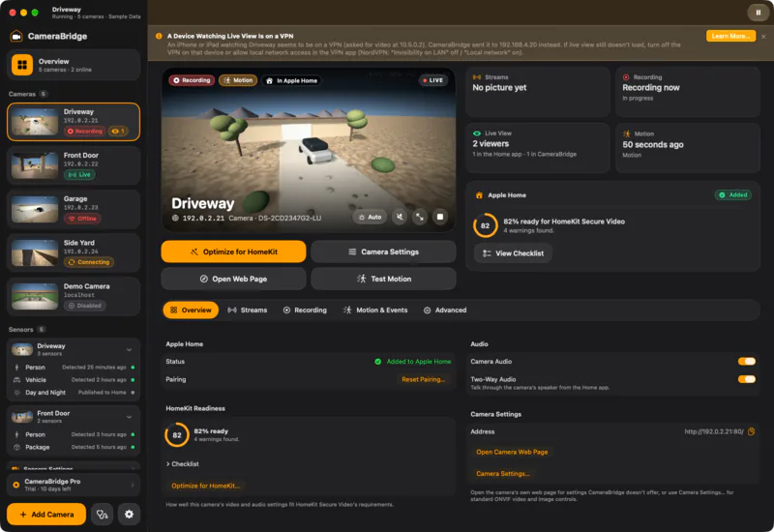Select the Side Yard camera
Screen dimensions: 774x532
74,252
